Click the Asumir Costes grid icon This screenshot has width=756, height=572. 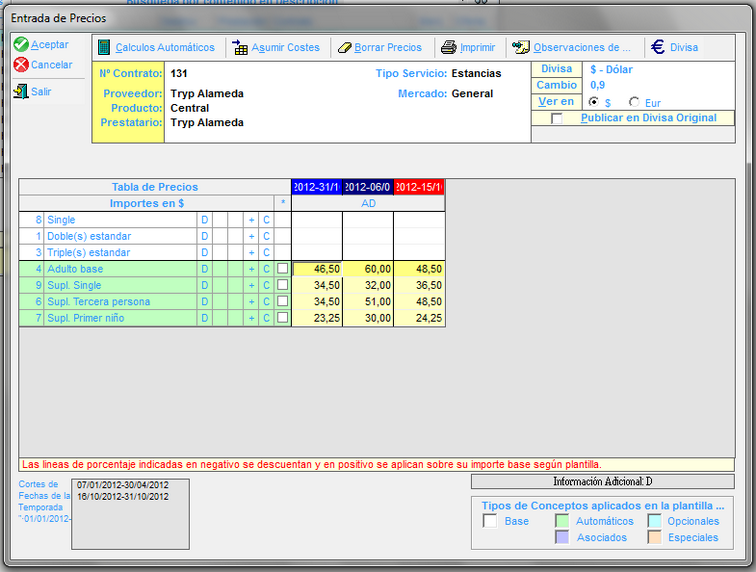(240, 47)
